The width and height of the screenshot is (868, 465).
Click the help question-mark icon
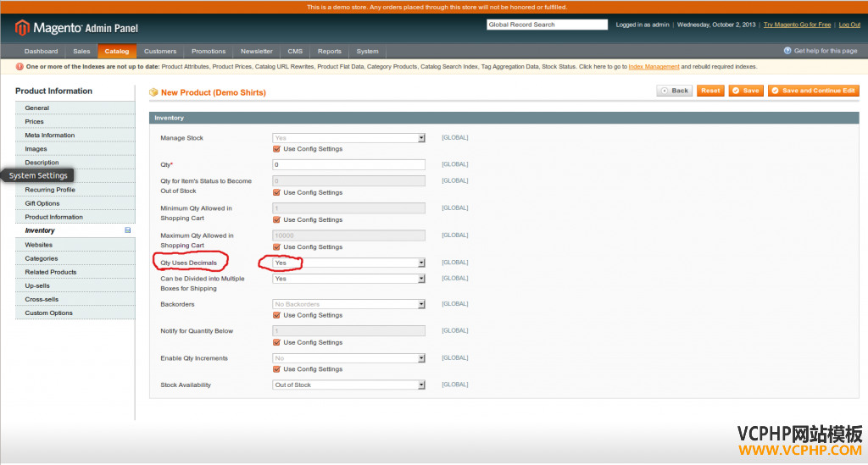[x=787, y=51]
